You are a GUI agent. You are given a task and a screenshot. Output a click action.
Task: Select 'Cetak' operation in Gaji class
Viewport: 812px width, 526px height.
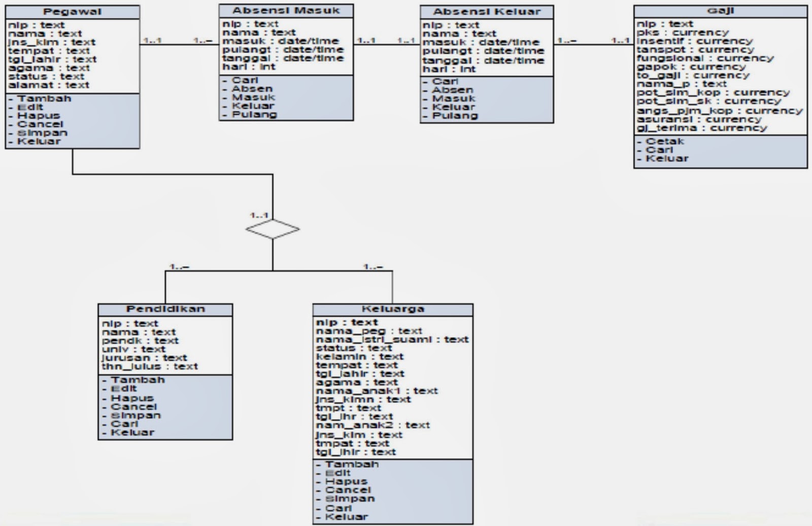click(661, 141)
